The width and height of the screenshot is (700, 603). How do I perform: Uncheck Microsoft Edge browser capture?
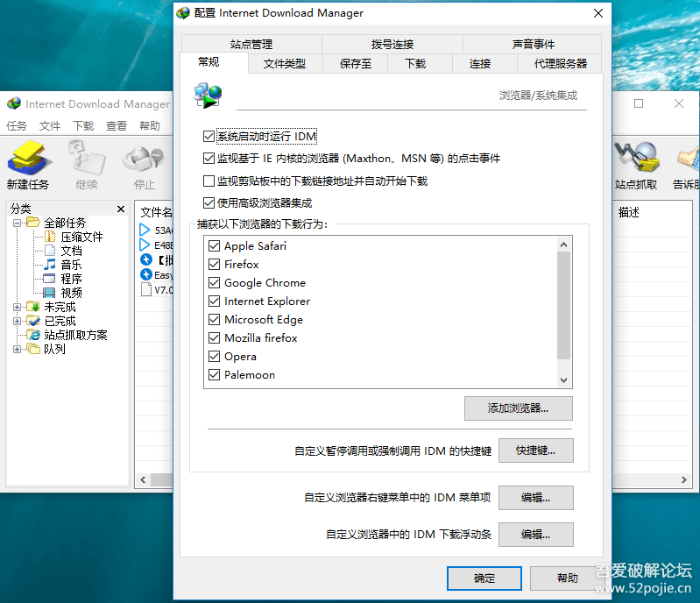[x=215, y=319]
